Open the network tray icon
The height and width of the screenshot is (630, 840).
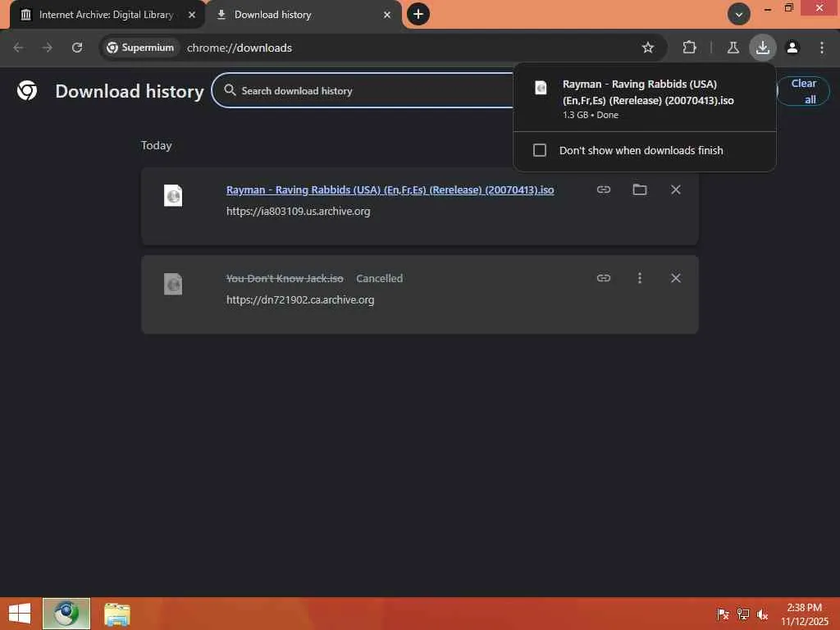click(742, 614)
